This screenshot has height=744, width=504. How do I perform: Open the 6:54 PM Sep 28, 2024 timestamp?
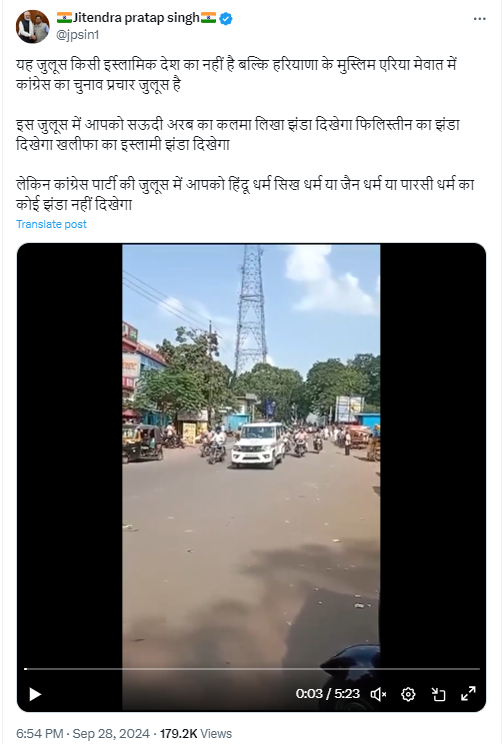[83, 734]
